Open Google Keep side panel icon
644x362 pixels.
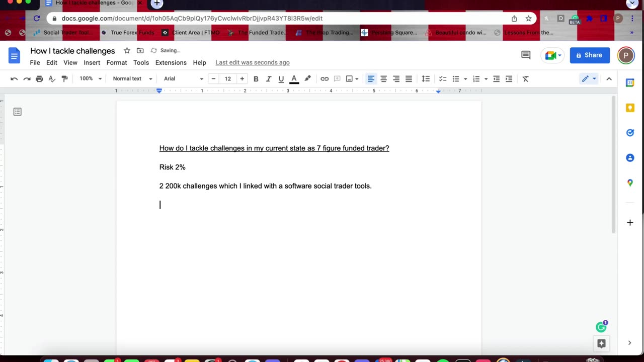[x=630, y=108]
